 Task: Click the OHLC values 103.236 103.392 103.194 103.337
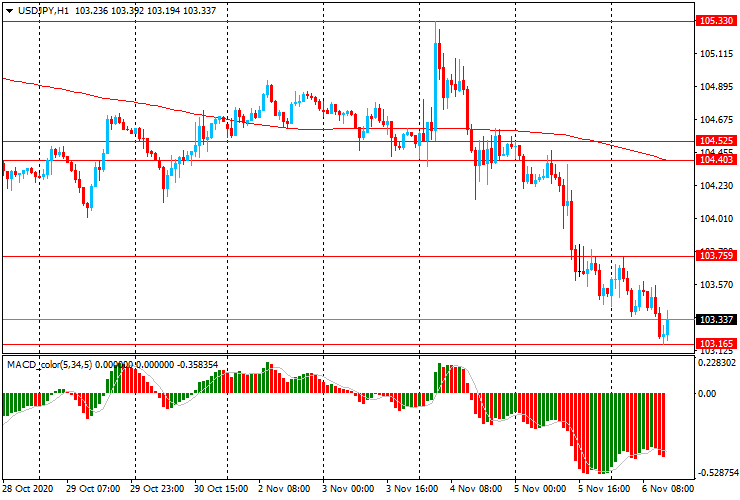tap(145, 10)
